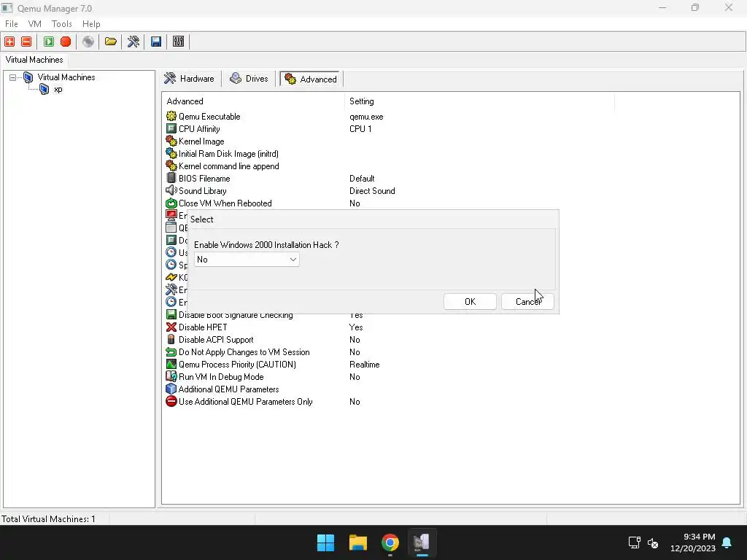Click the Advanced column header
This screenshot has width=747, height=560.
[253, 101]
